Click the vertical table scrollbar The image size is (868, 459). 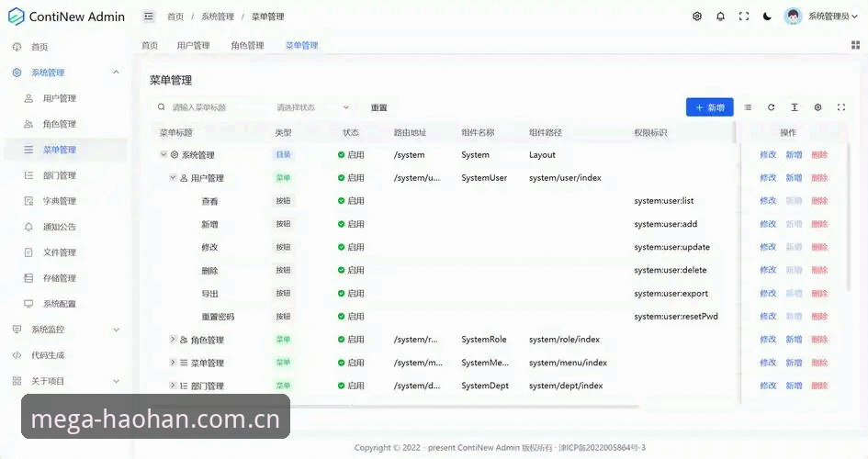[848, 216]
